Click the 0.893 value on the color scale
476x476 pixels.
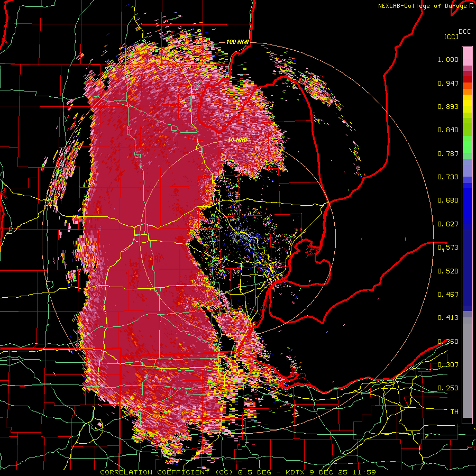(448, 106)
